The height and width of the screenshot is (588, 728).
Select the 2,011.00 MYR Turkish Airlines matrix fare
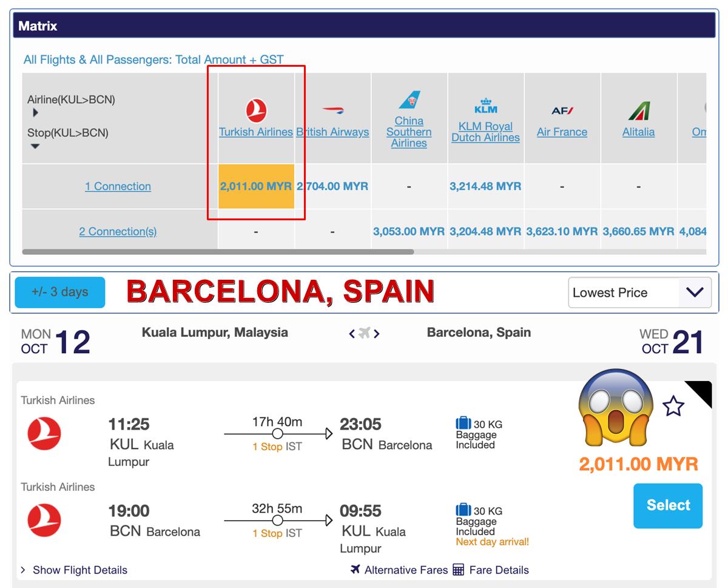coord(256,186)
